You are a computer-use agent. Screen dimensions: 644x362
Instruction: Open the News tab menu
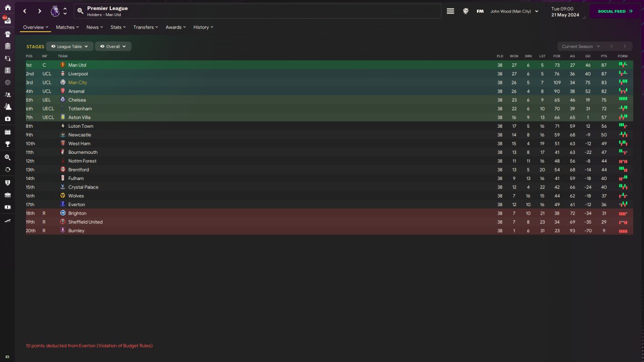(x=95, y=27)
